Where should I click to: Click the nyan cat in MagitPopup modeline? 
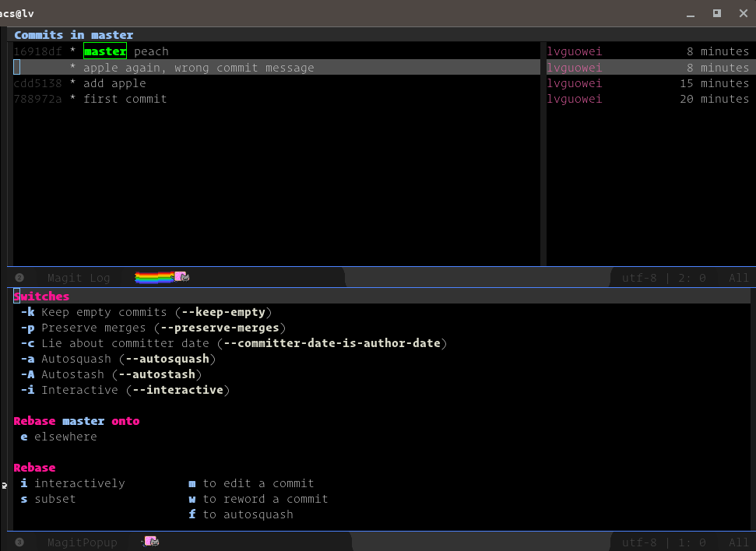(150, 542)
